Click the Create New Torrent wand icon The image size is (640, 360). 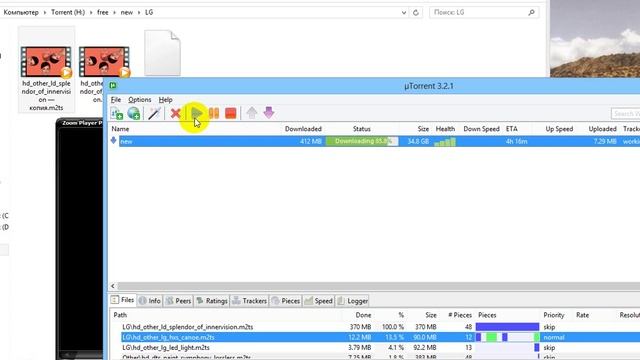click(154, 113)
